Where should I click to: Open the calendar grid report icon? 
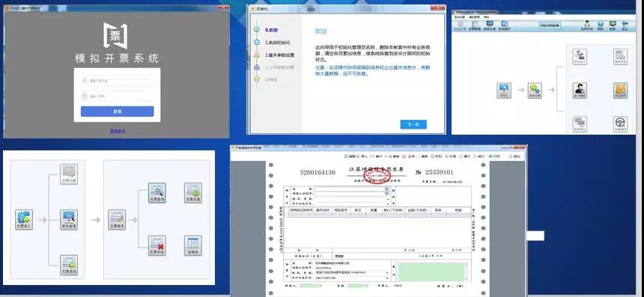192,245
